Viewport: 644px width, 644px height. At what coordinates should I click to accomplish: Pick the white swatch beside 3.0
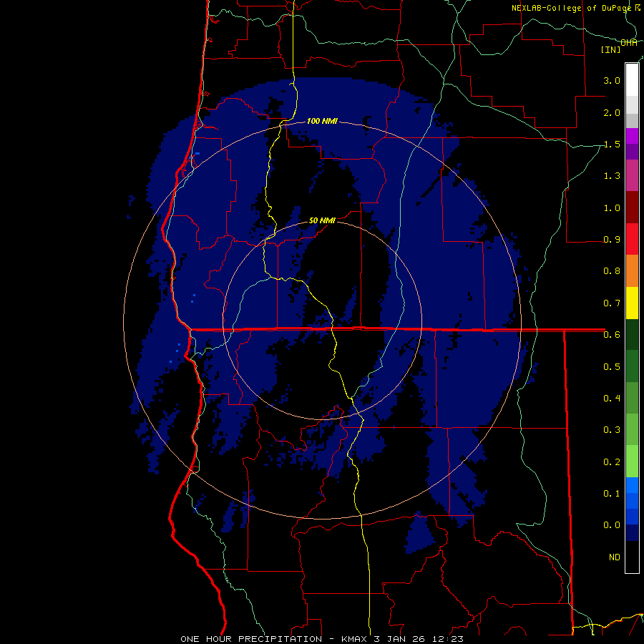pos(632,80)
